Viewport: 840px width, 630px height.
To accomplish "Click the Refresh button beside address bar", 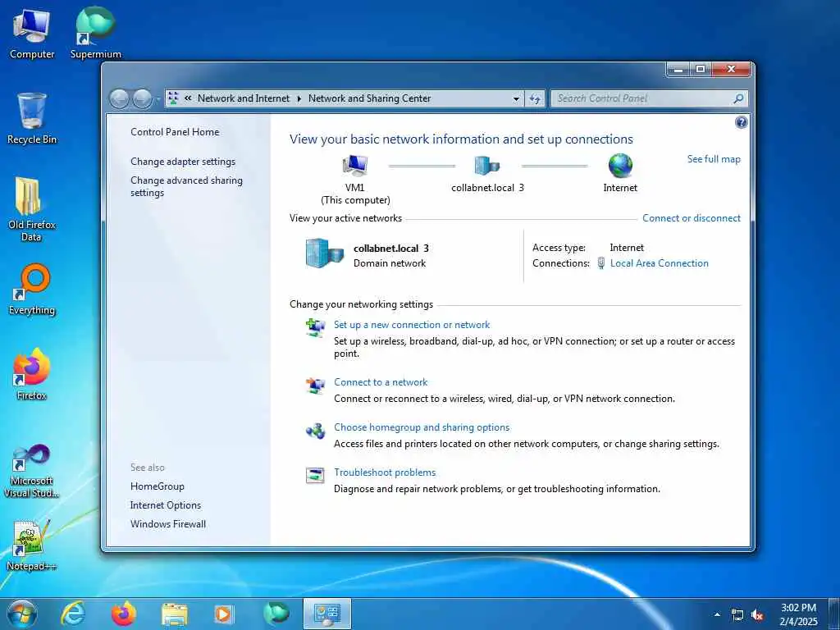I will coord(535,98).
